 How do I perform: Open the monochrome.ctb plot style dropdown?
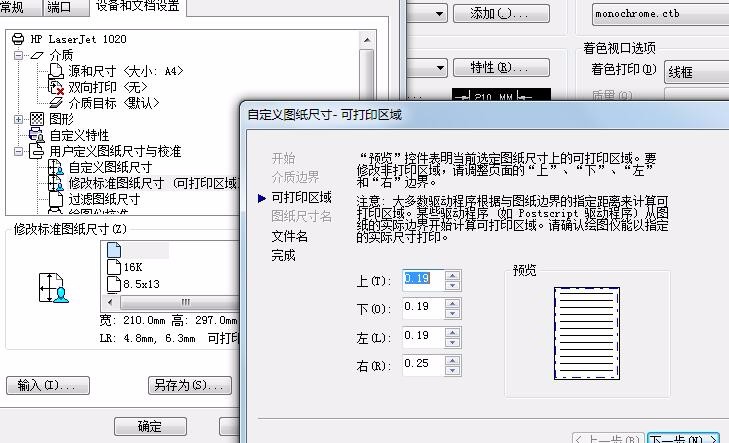tap(660, 14)
